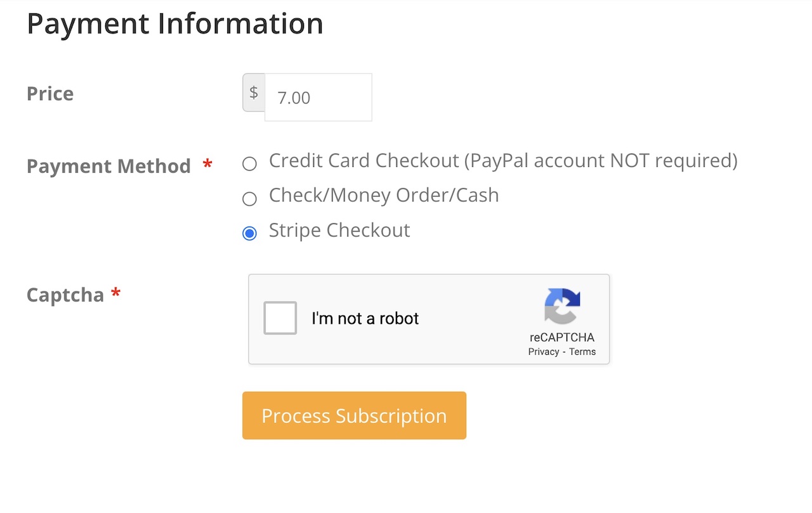Click the Payment Method field label
Screen dimensions: 812x513
[x=108, y=166]
